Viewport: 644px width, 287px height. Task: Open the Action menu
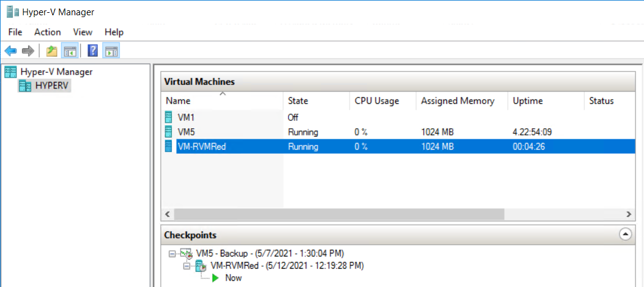click(x=48, y=32)
